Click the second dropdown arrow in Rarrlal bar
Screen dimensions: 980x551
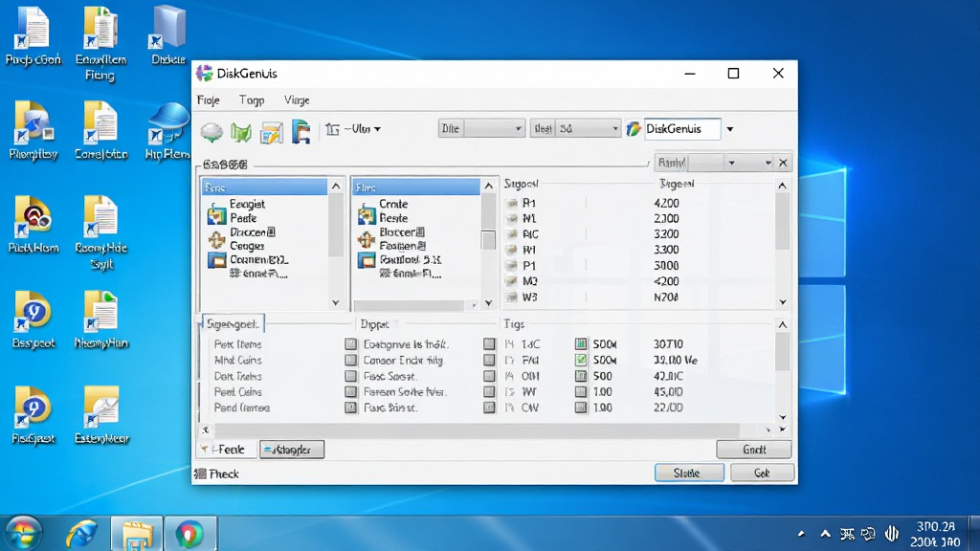coord(768,163)
